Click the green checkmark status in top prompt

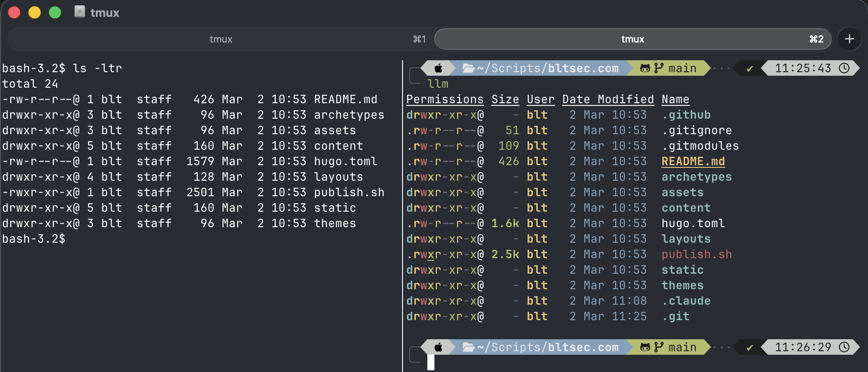(750, 69)
